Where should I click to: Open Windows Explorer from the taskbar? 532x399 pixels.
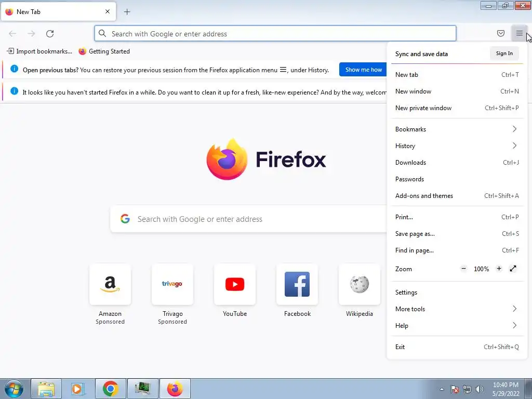point(46,389)
